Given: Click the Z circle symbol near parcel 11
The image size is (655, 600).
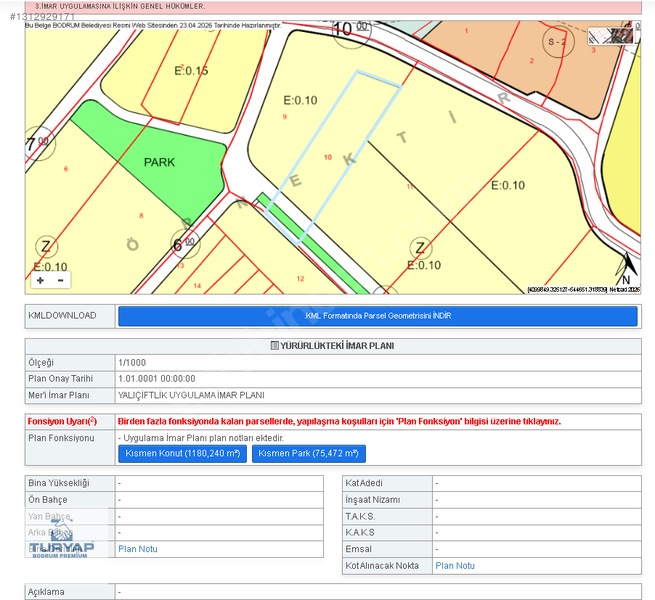Looking at the screenshot, I should click(x=421, y=248).
